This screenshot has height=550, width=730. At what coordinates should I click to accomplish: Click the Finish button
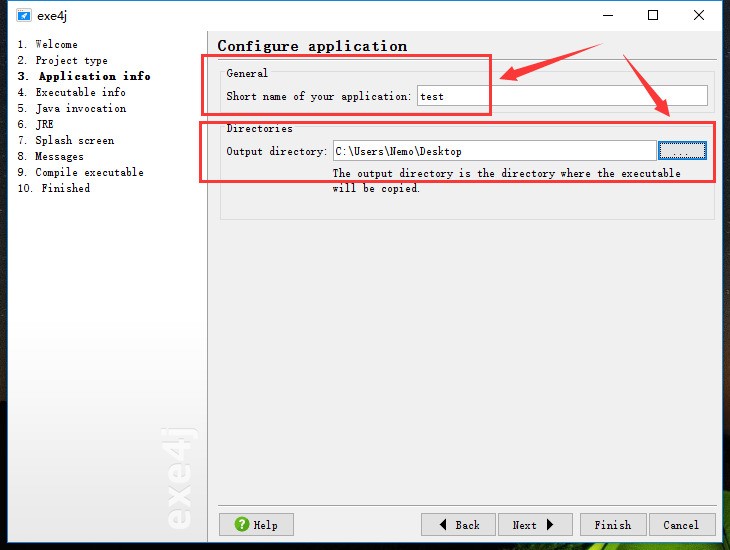(613, 524)
